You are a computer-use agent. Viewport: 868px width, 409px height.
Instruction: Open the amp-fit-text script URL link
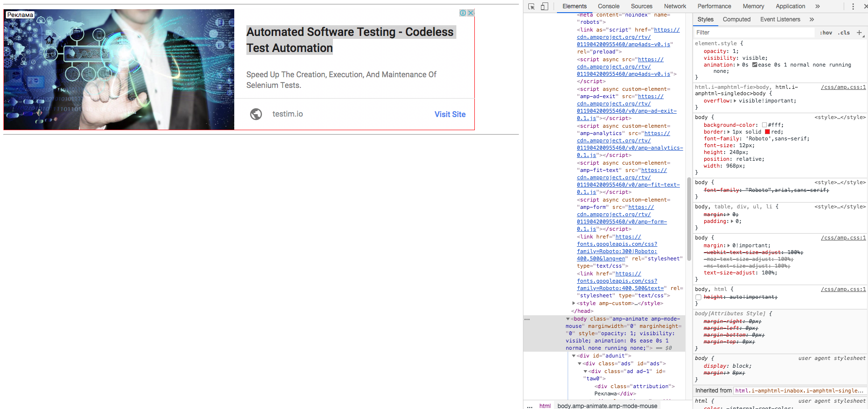point(628,181)
